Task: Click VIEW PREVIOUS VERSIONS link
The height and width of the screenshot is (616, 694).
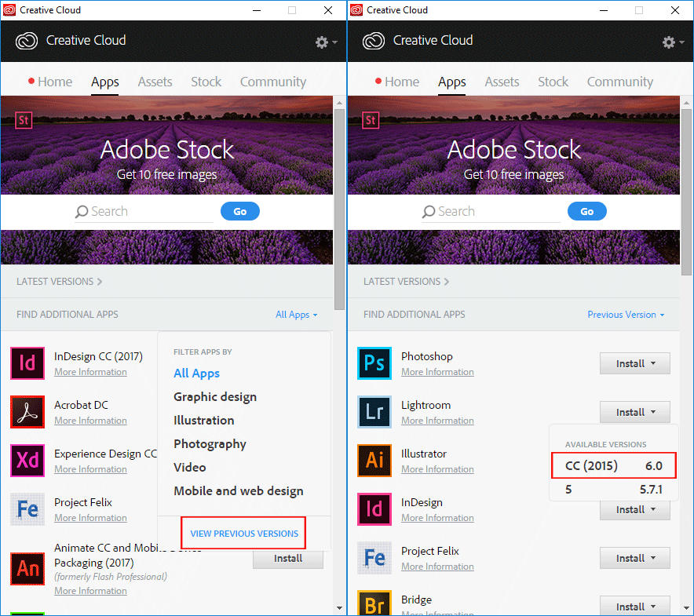Action: [x=244, y=534]
